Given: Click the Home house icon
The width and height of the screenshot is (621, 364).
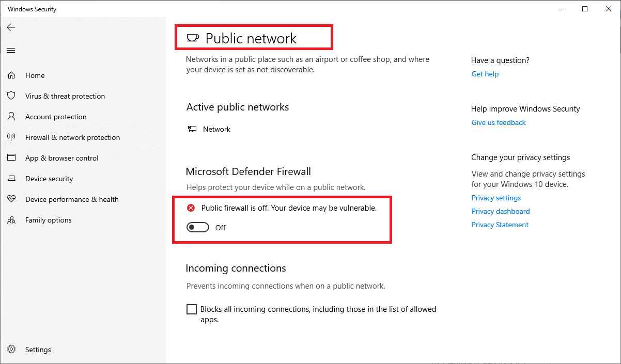Looking at the screenshot, I should 11,75.
